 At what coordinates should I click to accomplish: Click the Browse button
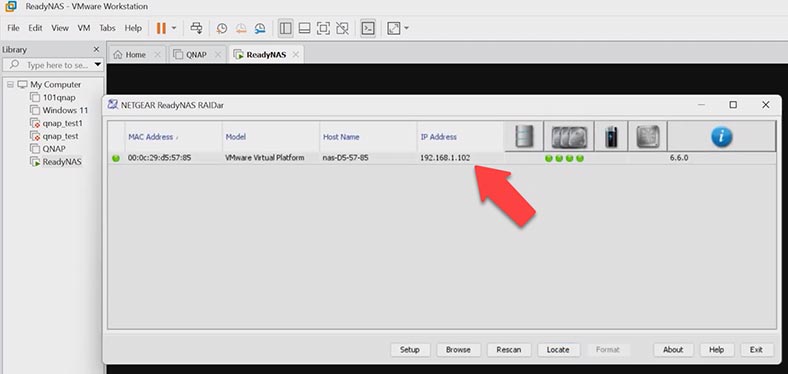(458, 350)
